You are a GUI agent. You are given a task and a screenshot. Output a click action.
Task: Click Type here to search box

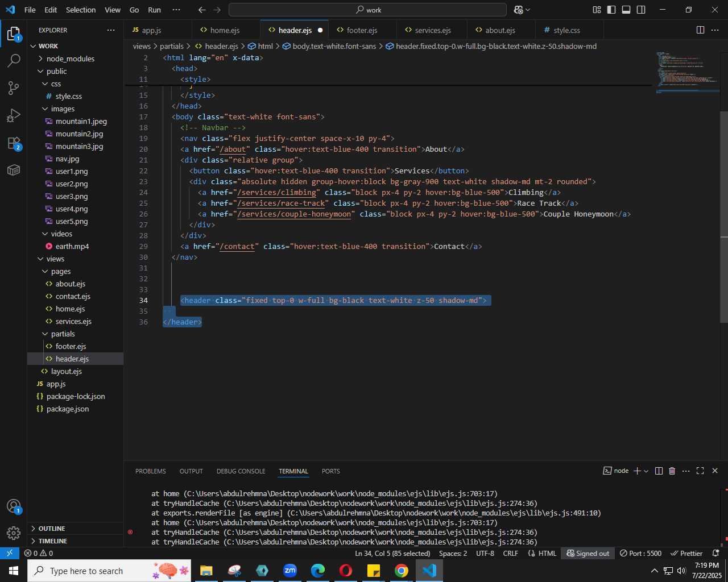pos(109,571)
